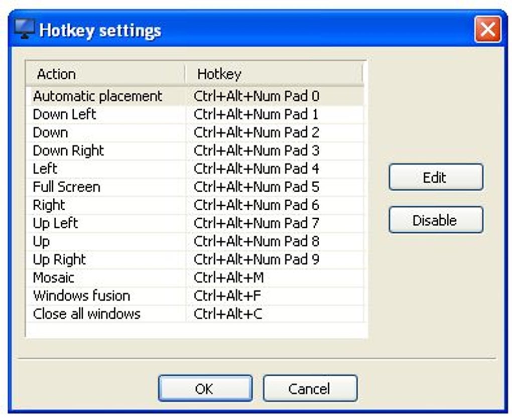The width and height of the screenshot is (512, 420).
Task: Select the Down action row
Action: click(195, 133)
